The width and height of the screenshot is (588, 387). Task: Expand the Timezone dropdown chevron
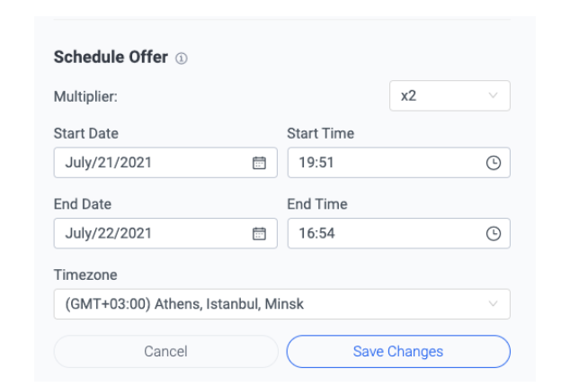click(493, 303)
